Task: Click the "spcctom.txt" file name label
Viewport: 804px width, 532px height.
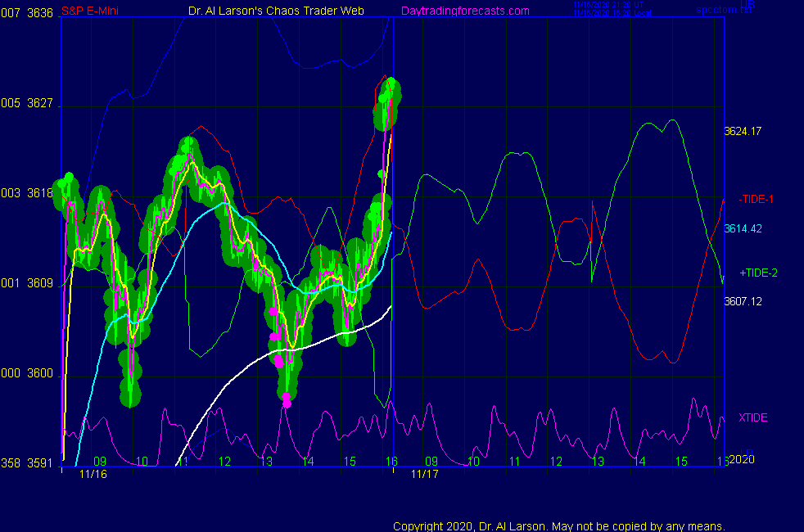Action: [724, 10]
